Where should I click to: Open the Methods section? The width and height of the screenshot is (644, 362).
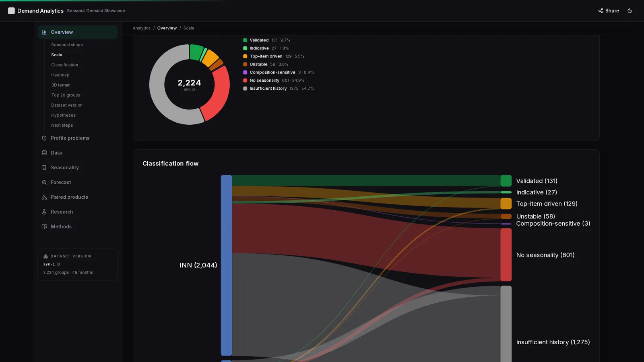tap(78, 226)
